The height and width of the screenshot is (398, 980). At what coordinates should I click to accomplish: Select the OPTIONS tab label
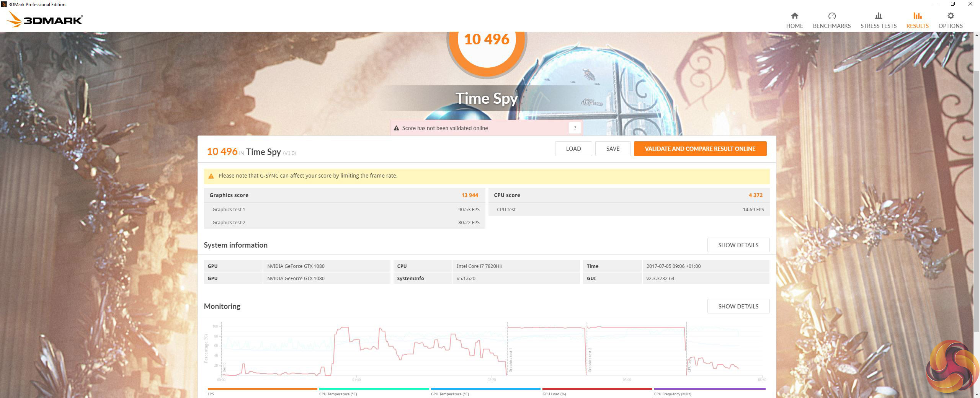[x=950, y=26]
